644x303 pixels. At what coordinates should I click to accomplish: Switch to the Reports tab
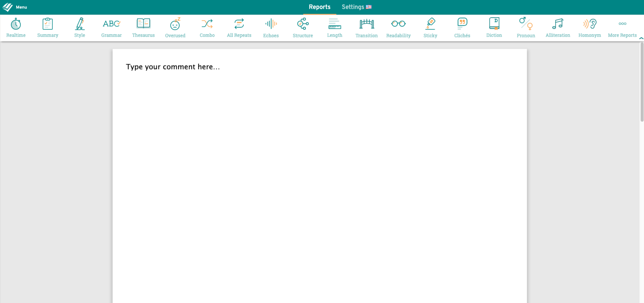(319, 7)
